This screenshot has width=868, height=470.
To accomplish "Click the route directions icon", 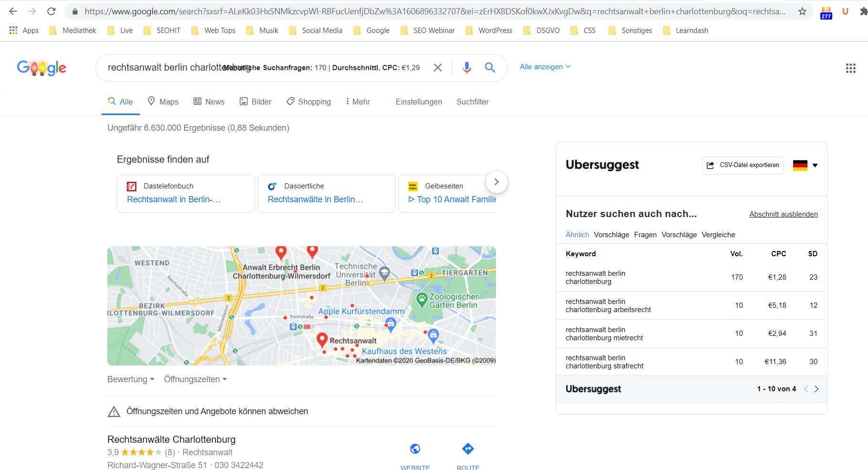I will coord(468,449).
